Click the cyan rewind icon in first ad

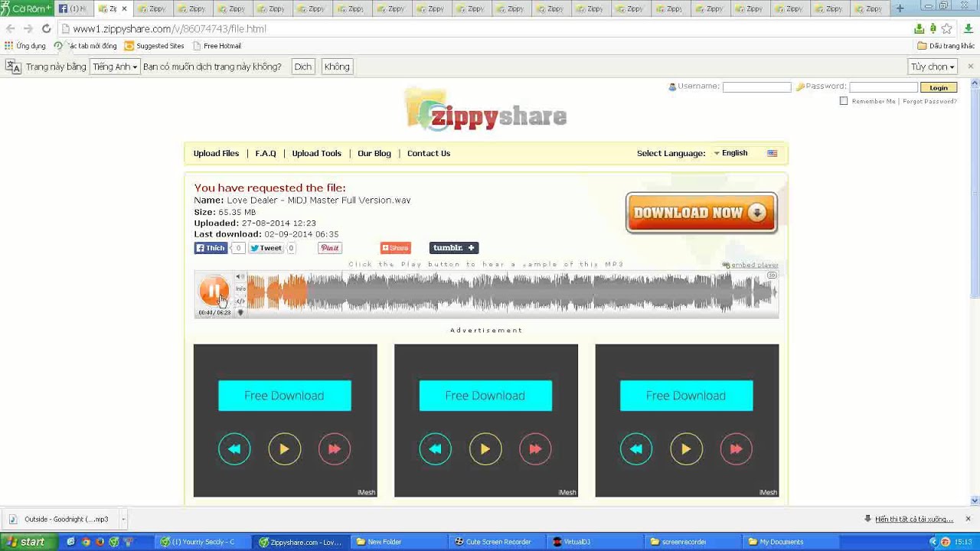click(234, 449)
